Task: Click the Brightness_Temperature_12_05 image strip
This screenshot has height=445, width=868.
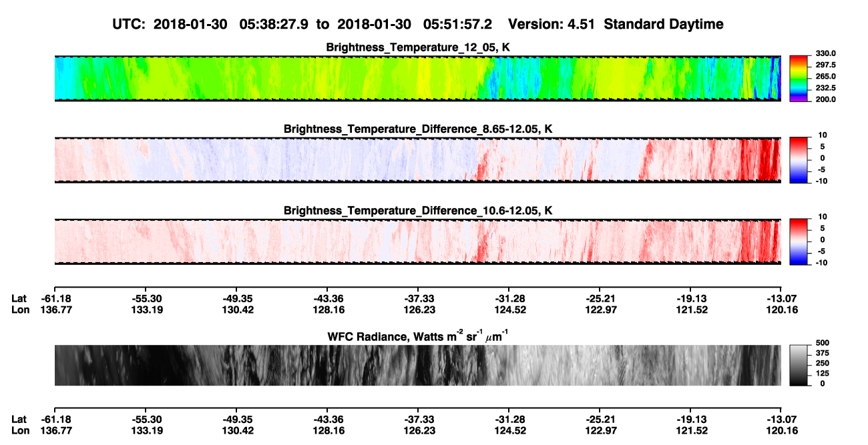Action: (x=417, y=78)
